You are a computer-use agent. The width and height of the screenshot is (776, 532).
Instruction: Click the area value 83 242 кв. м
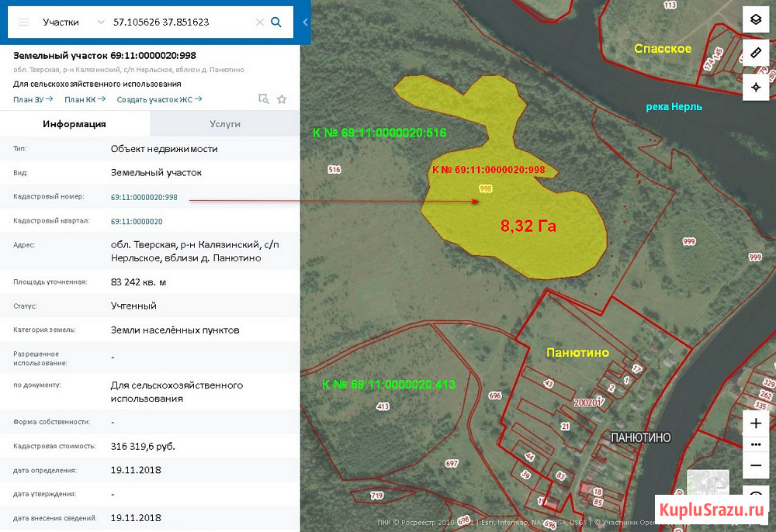coord(139,282)
